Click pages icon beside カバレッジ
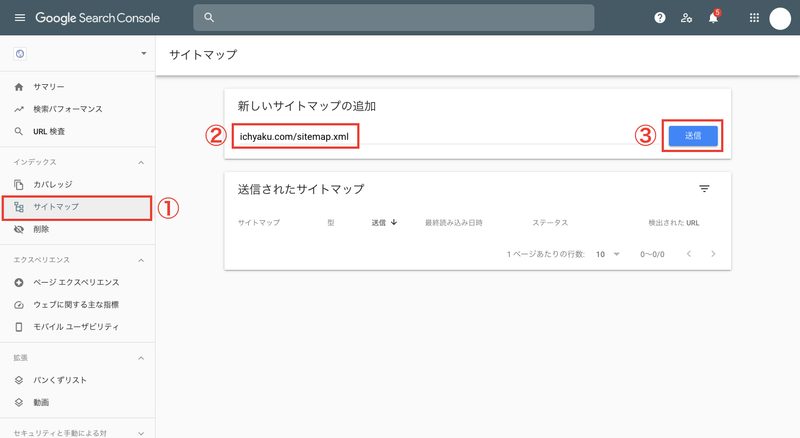The height and width of the screenshot is (438, 800). pyautogui.click(x=19, y=184)
